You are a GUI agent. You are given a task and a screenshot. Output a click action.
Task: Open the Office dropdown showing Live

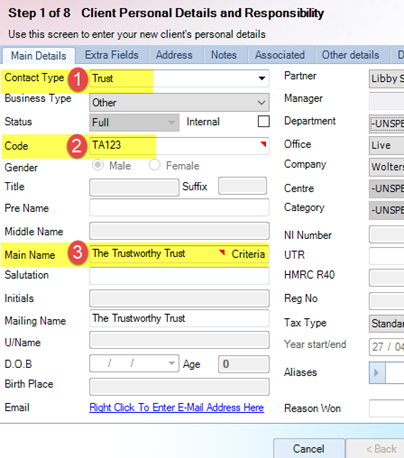point(387,145)
